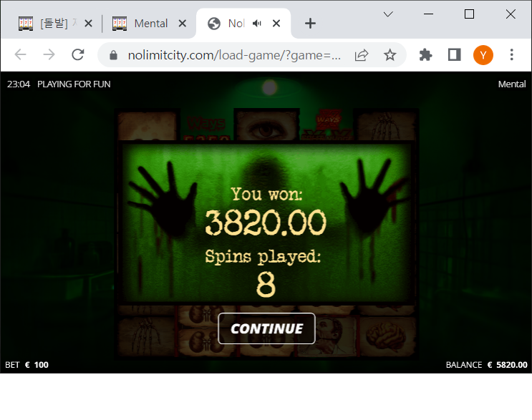Close the first Korean-titled tab
Screen dimensions: 532x420
pyautogui.click(x=88, y=24)
